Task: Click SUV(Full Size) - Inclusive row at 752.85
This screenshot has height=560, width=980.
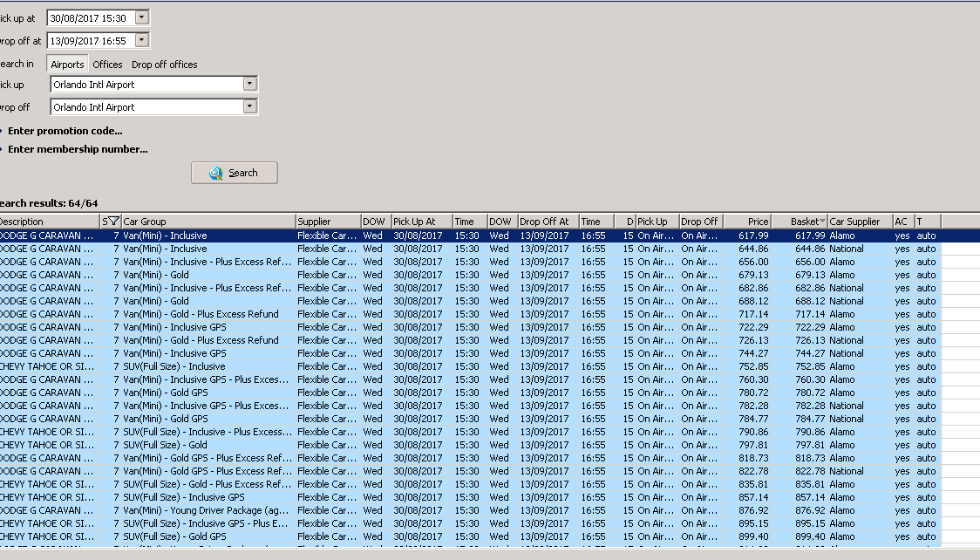Action: [471, 367]
